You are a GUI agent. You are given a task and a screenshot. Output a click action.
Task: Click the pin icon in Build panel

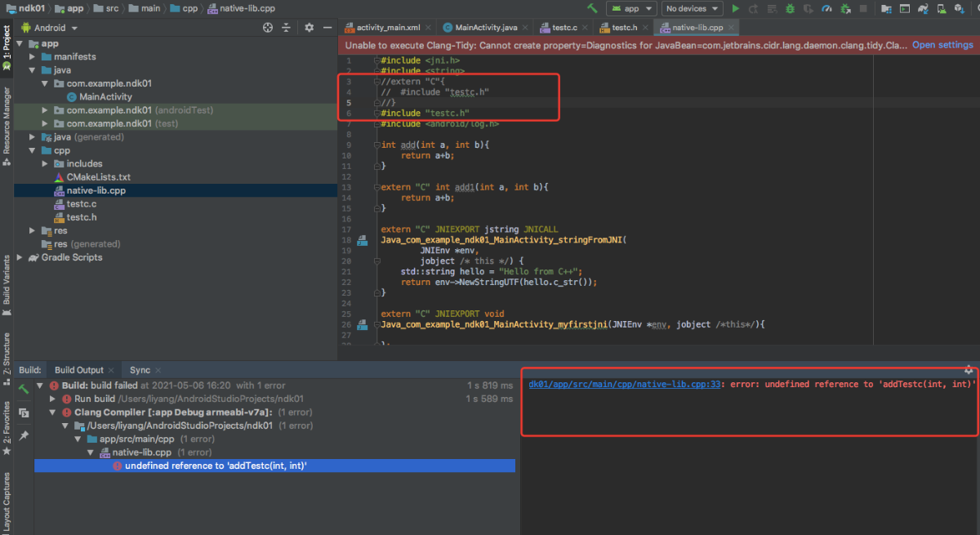(x=24, y=436)
